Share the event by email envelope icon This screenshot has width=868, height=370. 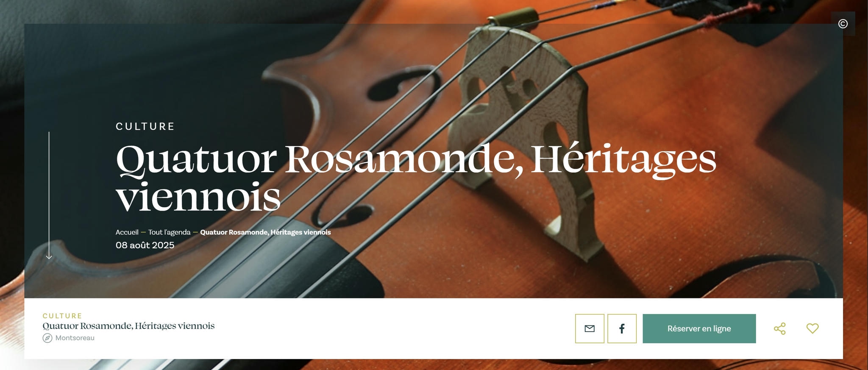pos(590,328)
